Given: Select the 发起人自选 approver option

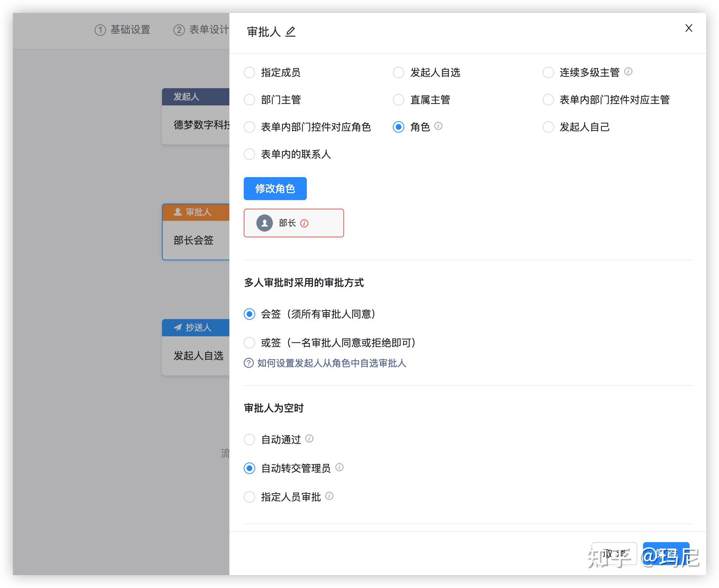Looking at the screenshot, I should [399, 72].
